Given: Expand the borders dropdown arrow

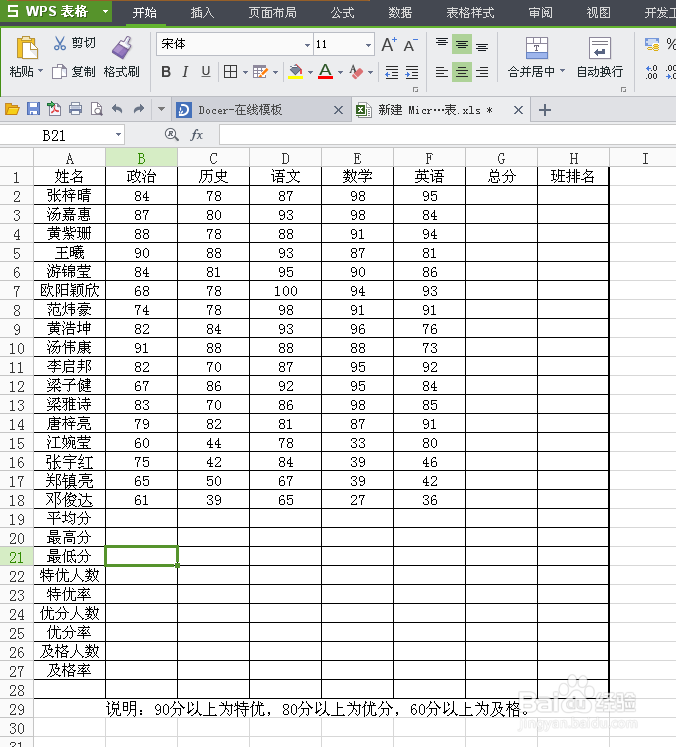Looking at the screenshot, I should (245, 72).
